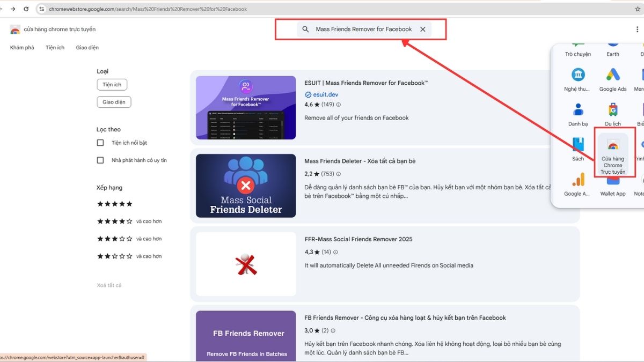Viewport: 644px width, 362px height.
Task: Click info icon next to 4,6 rating
Action: (338, 105)
